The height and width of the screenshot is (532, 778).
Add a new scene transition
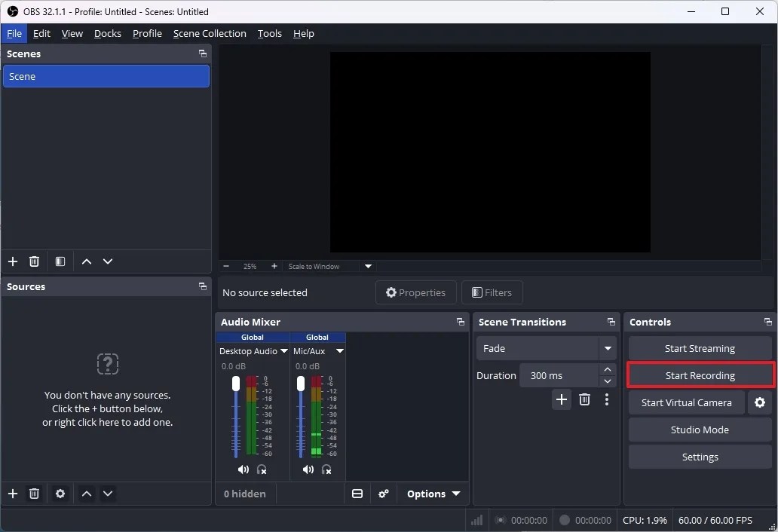click(561, 399)
